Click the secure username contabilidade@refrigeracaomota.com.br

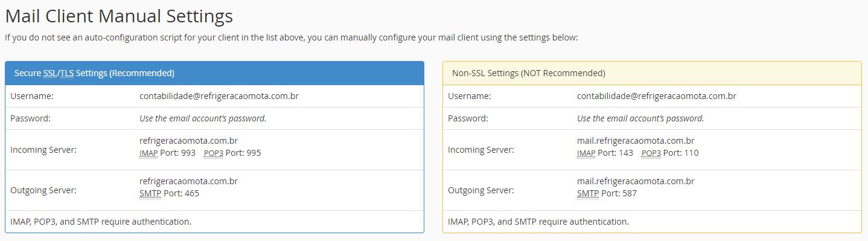219,96
